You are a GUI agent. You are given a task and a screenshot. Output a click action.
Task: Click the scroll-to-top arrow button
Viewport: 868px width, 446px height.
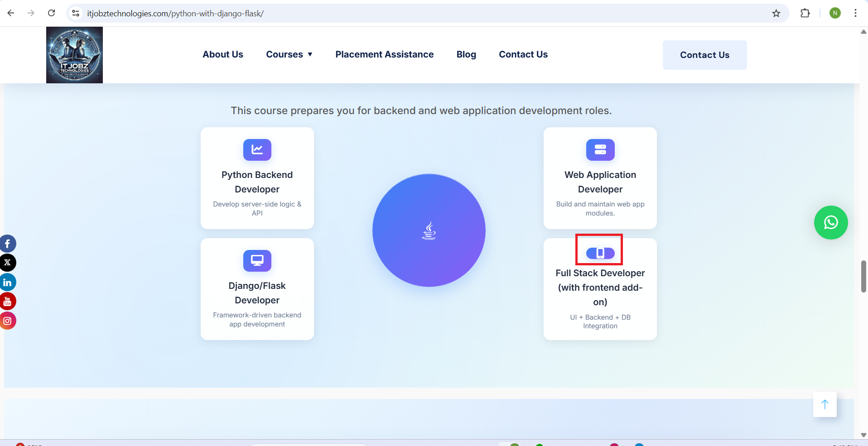[x=825, y=404]
